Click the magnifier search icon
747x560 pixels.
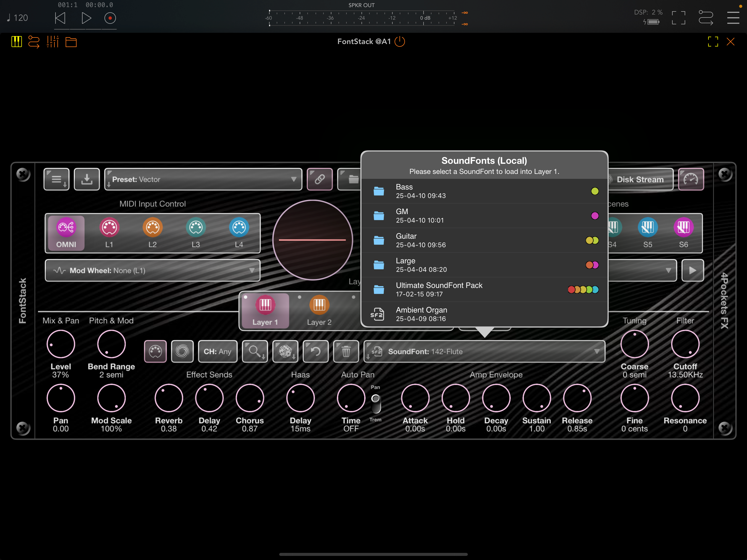point(255,351)
